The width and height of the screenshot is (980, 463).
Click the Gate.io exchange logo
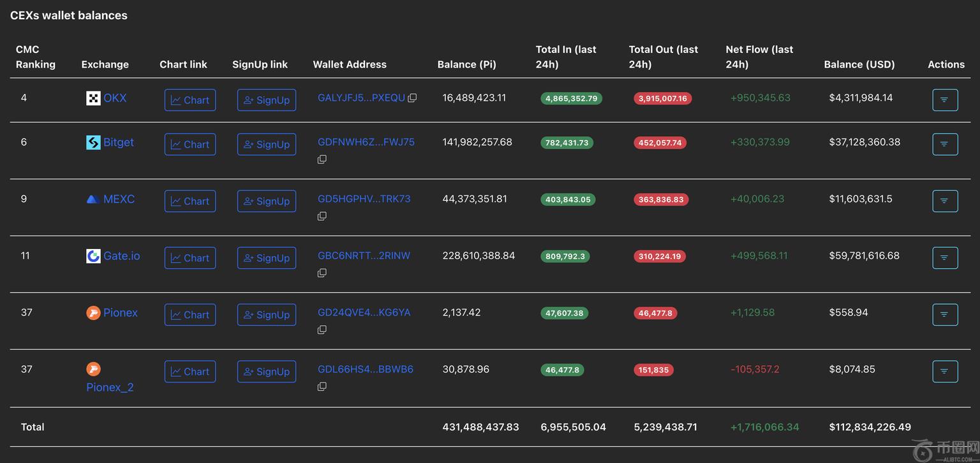tap(93, 256)
